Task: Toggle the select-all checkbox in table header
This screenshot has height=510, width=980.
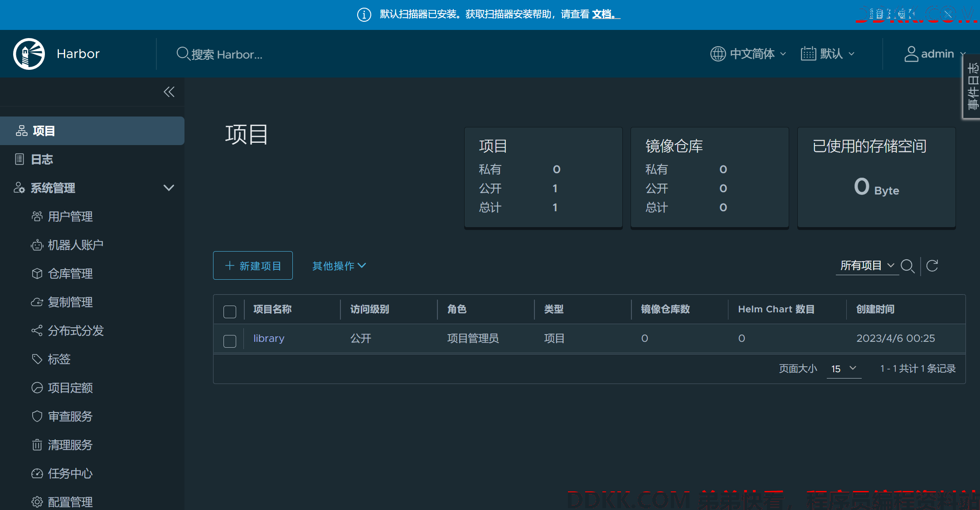Action: click(x=230, y=311)
